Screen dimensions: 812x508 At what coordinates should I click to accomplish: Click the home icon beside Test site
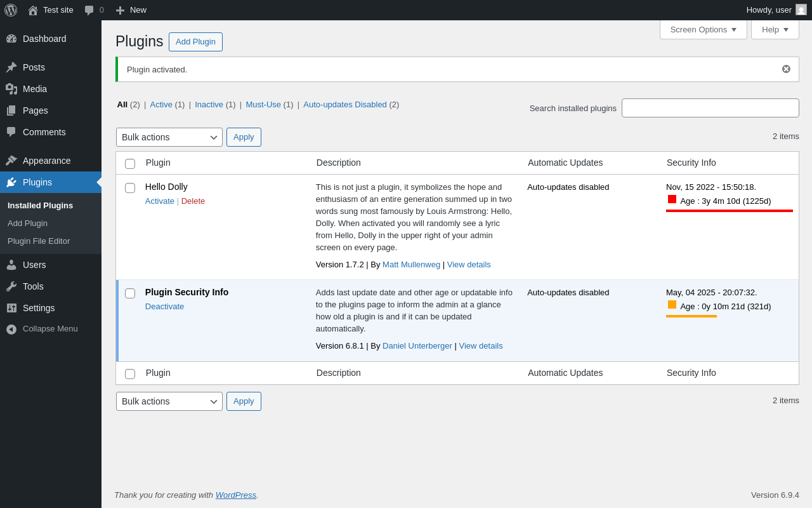click(x=33, y=10)
